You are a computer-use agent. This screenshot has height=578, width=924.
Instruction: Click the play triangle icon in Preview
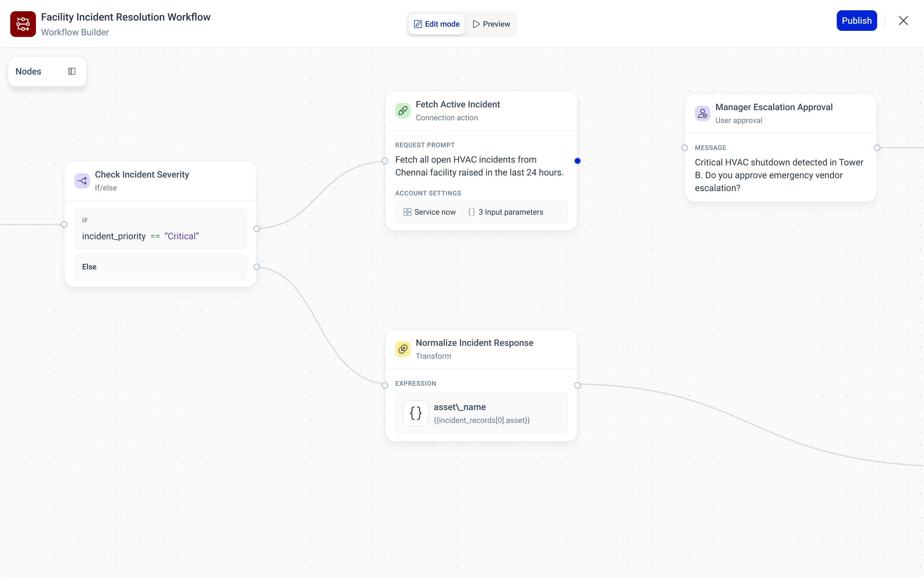(x=476, y=24)
